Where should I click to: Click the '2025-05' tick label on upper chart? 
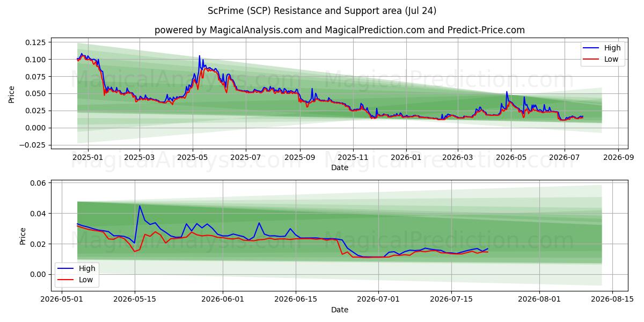tap(192, 158)
